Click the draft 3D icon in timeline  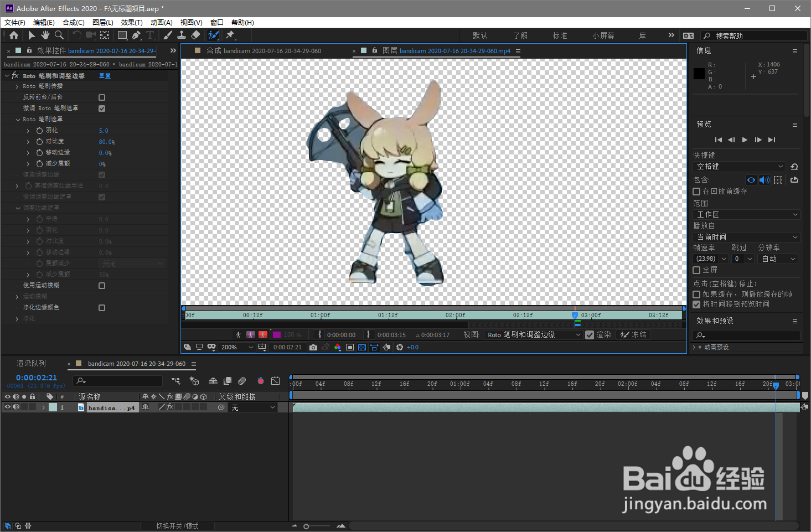[x=194, y=381]
